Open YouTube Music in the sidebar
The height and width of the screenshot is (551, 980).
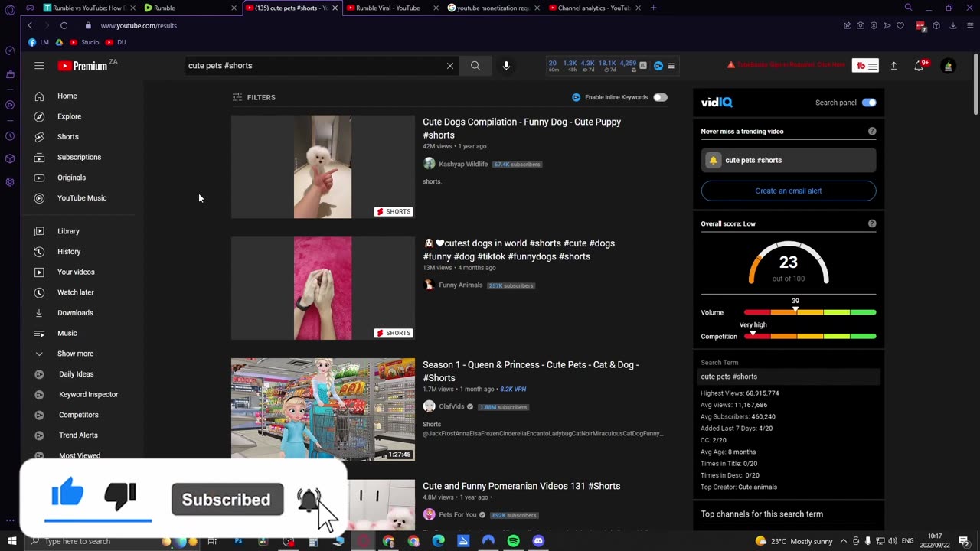[82, 198]
